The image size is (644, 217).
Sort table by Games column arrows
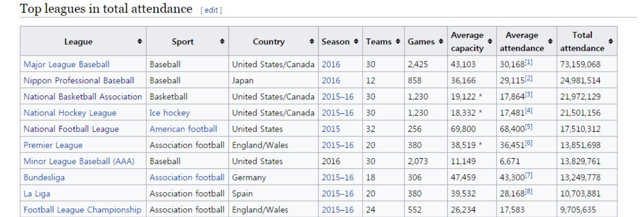(x=441, y=42)
